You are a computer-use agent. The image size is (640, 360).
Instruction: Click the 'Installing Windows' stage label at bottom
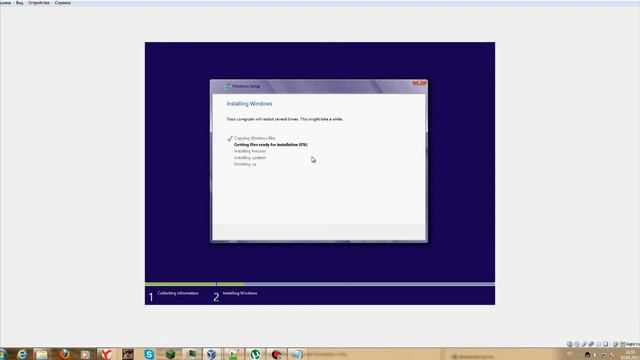tap(240, 293)
